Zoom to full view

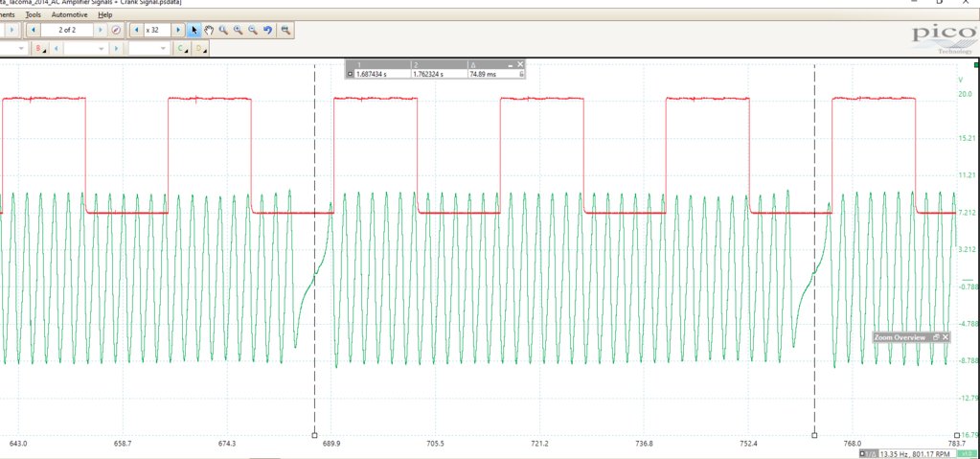coord(285,30)
